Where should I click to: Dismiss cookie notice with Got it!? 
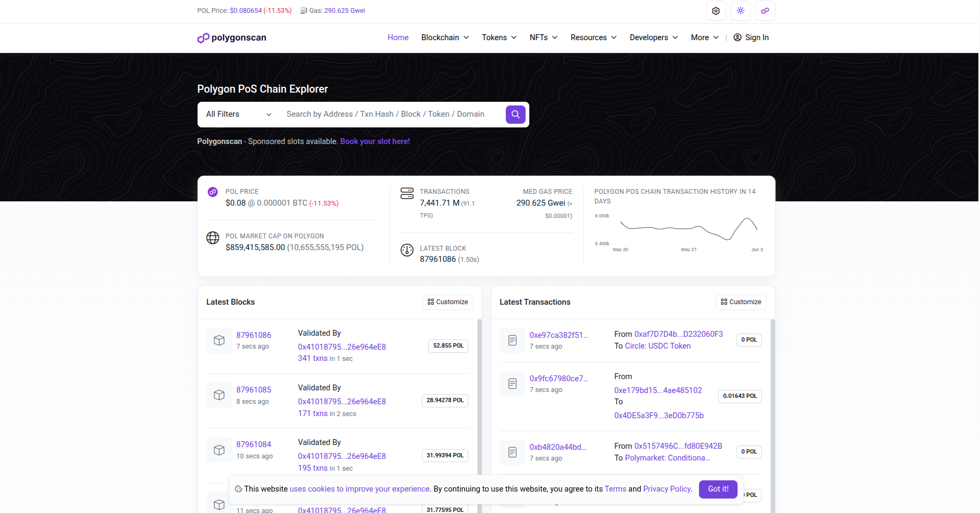tap(718, 489)
